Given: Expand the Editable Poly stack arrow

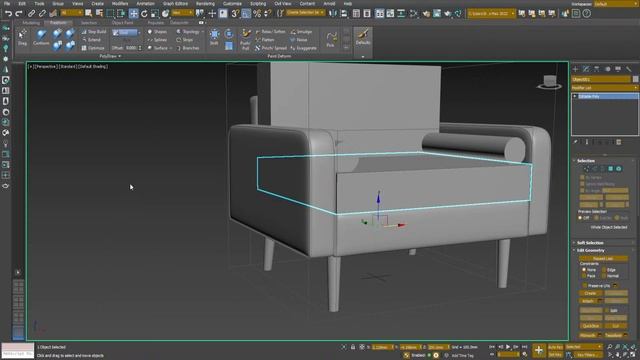Looking at the screenshot, I should 575,96.
